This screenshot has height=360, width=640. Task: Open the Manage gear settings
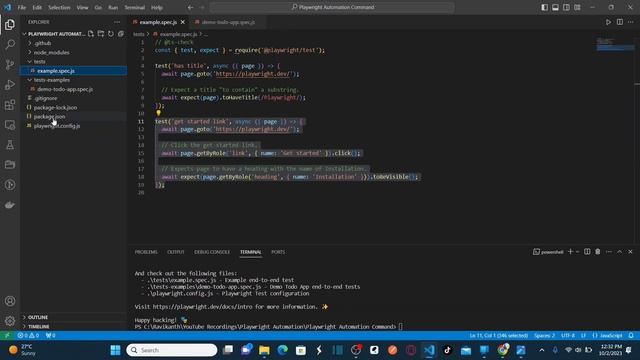pos(10,321)
